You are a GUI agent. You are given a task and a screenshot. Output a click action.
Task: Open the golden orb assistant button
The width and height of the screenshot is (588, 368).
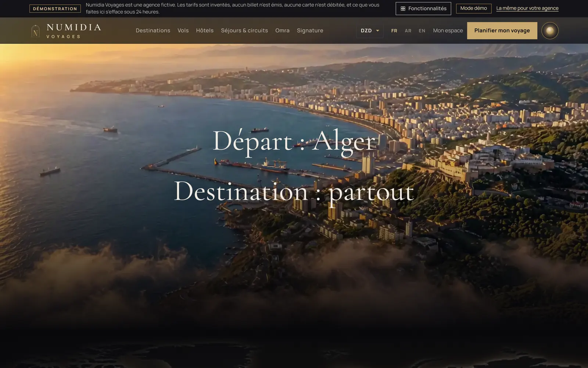[550, 31]
